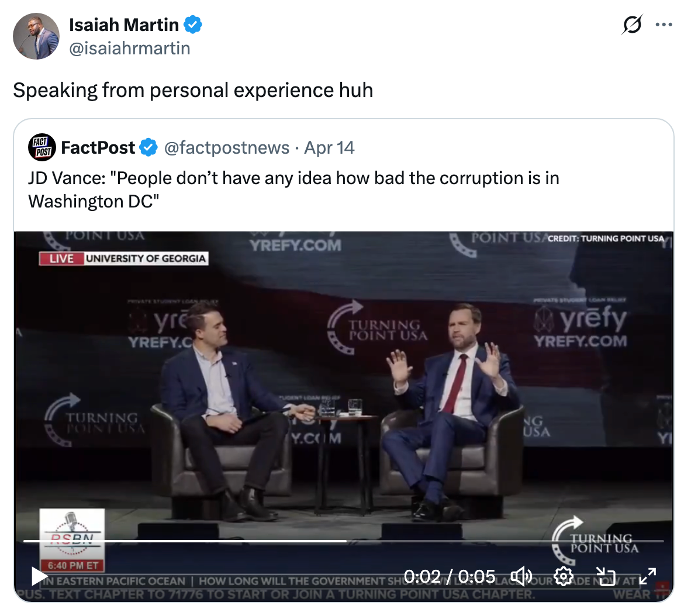
Task: Enter fullscreen using the expand arrows icon
Action: coord(648,577)
